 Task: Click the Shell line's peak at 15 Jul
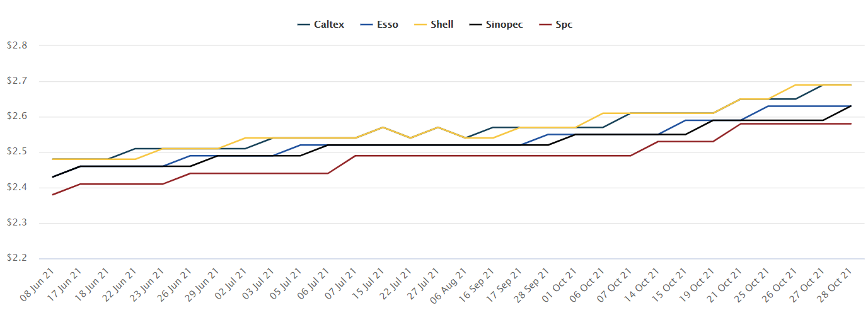[x=383, y=127]
